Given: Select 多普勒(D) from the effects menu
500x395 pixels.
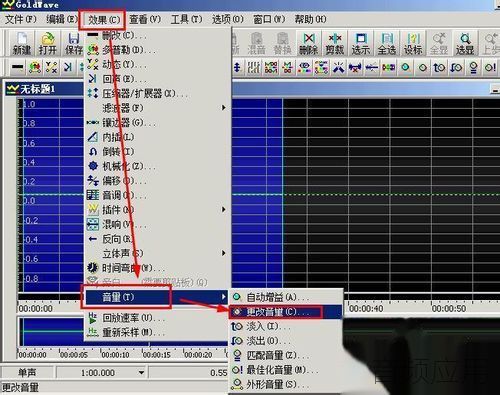Looking at the screenshot, I should (157, 50).
